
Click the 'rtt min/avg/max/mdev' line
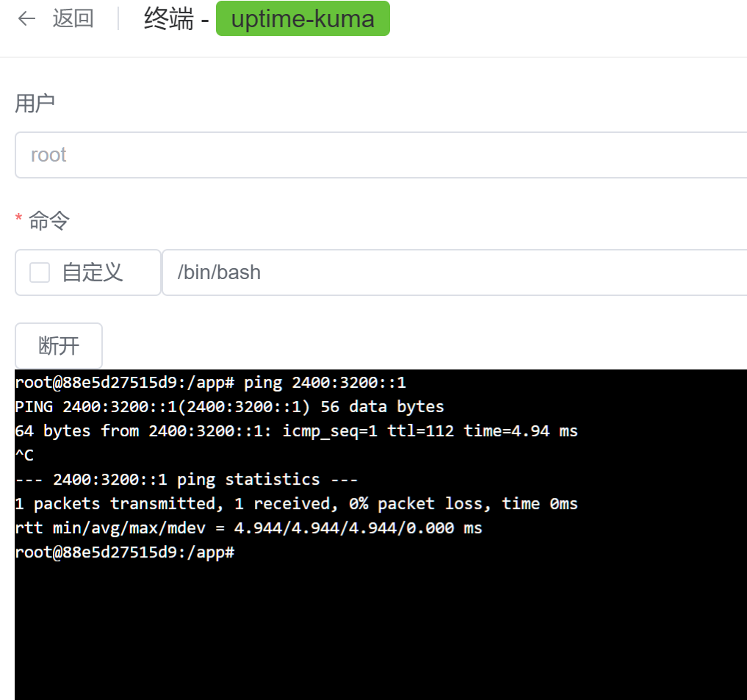click(249, 528)
